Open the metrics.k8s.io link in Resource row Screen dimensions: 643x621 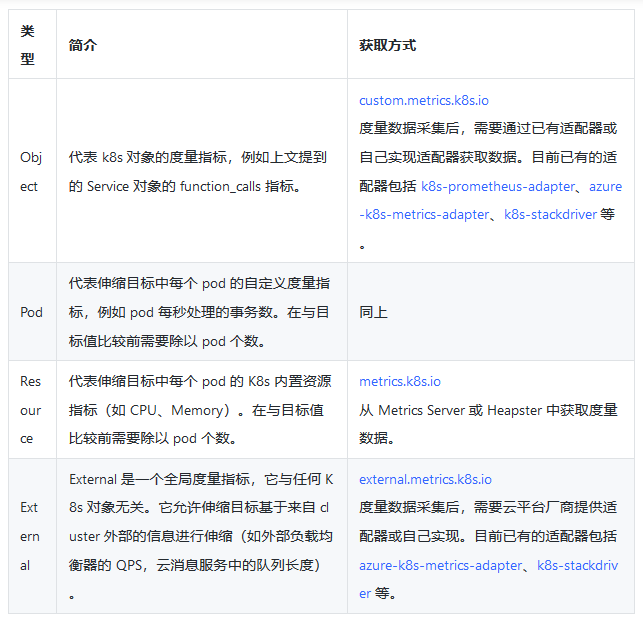coord(400,381)
